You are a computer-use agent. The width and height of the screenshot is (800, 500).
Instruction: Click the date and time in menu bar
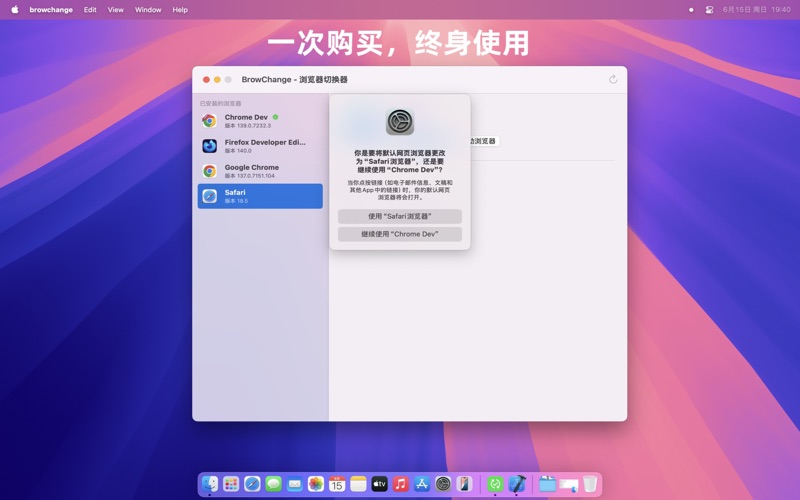pos(757,10)
